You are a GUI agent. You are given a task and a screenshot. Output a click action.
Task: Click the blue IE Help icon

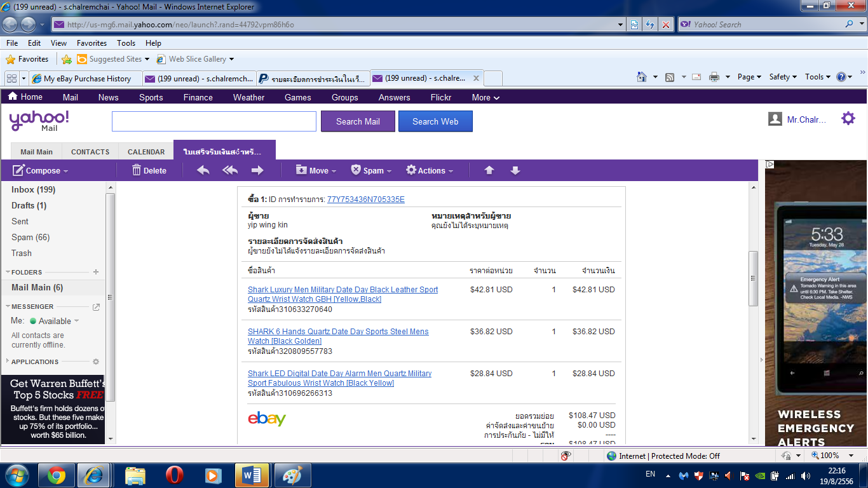coord(842,77)
